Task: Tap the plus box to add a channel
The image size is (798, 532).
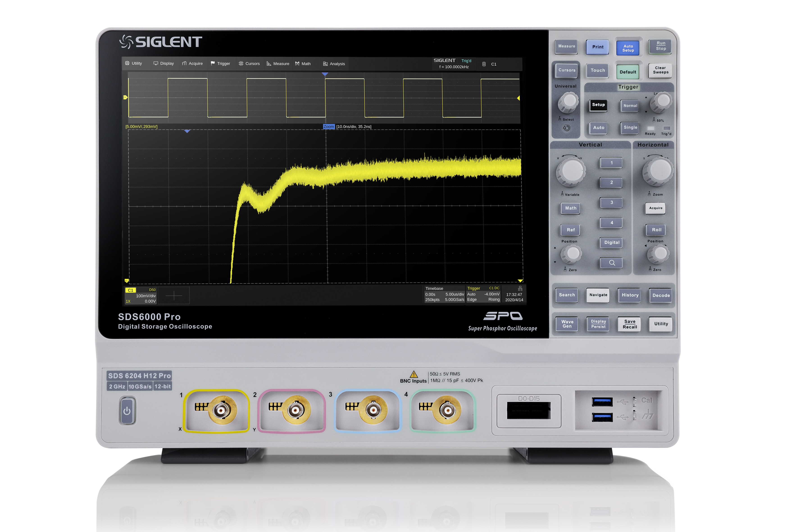Action: pyautogui.click(x=174, y=296)
